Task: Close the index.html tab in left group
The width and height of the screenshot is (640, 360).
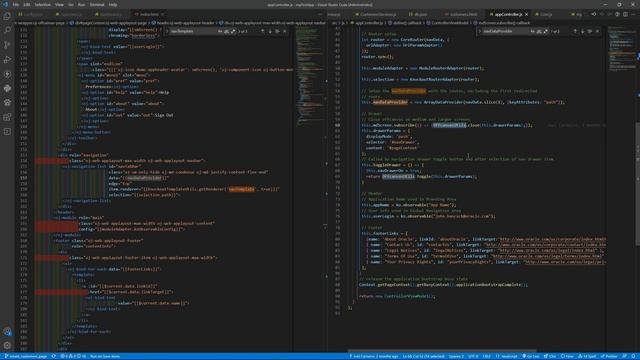Action: tap(162, 14)
